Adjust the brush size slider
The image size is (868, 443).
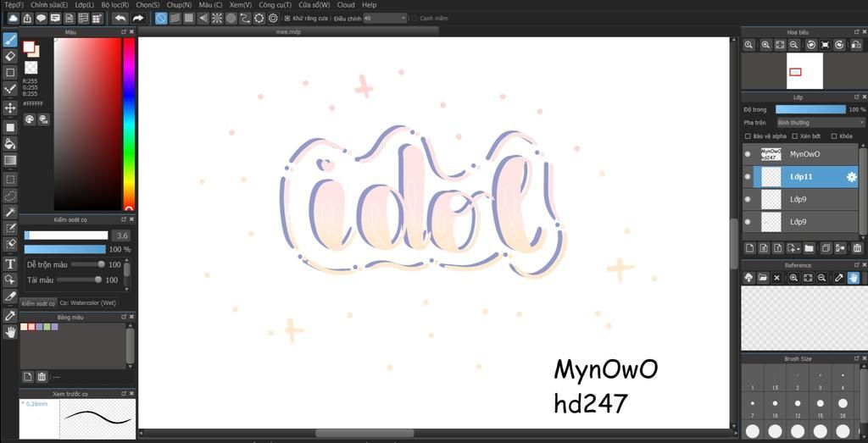pos(66,235)
